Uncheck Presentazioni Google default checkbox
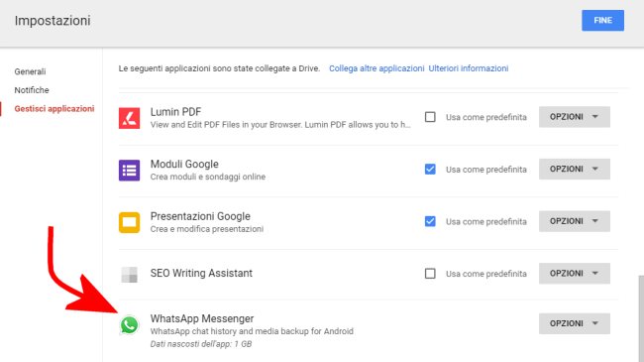 click(x=430, y=221)
